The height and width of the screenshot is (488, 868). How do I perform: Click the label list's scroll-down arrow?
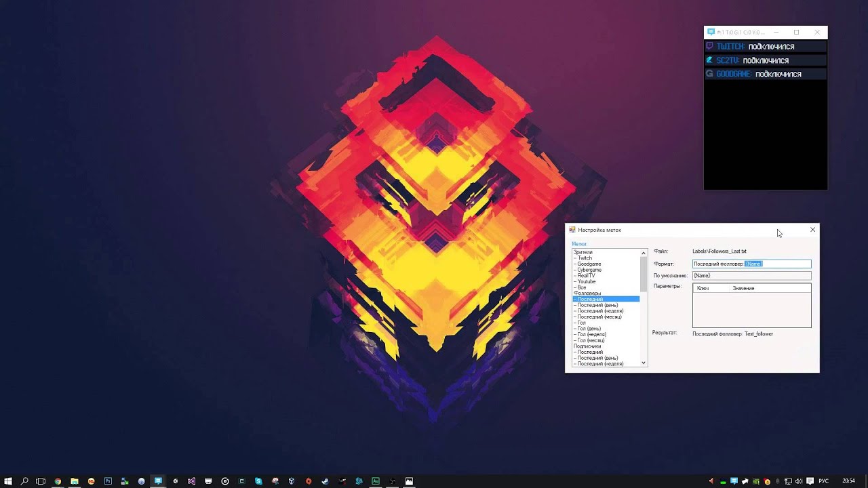(x=644, y=363)
